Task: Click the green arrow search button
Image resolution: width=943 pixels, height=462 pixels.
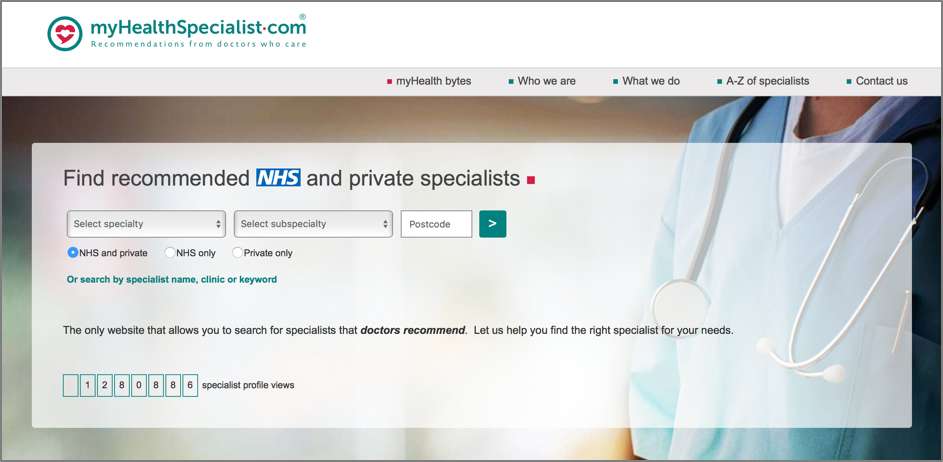Action: pyautogui.click(x=493, y=224)
